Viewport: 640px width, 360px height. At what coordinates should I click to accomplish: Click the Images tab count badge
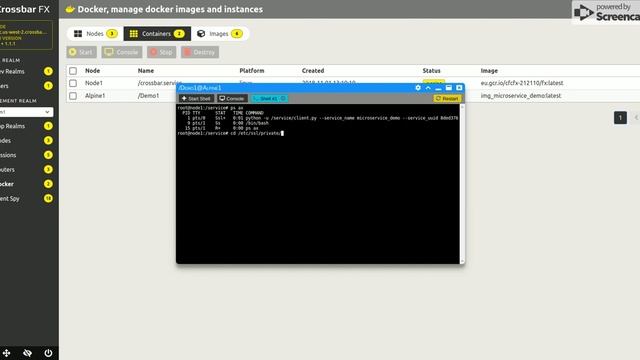[x=237, y=33]
